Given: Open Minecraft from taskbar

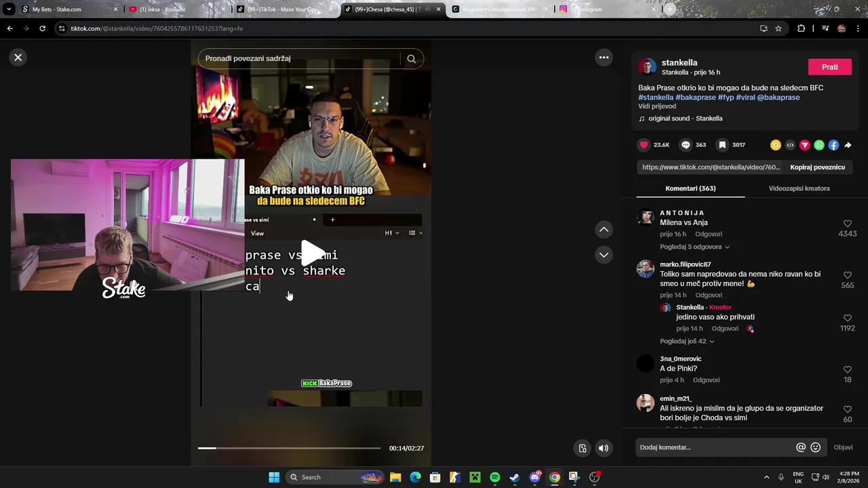Looking at the screenshot, I should click(x=475, y=477).
